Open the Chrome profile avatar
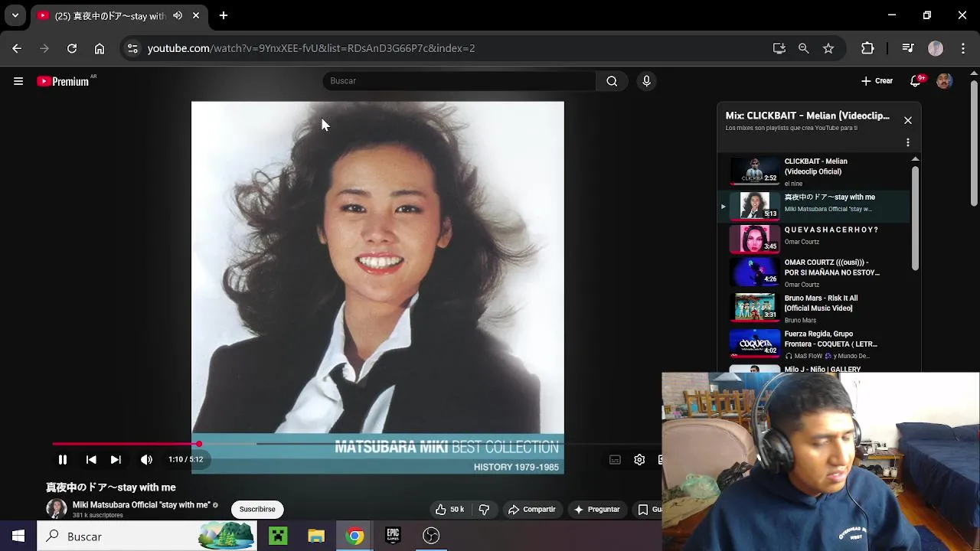The height and width of the screenshot is (551, 980). point(936,48)
